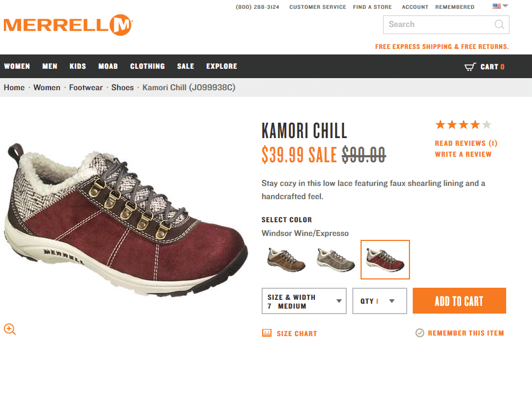Click Add to Cart button
The image size is (532, 395).
(x=459, y=301)
